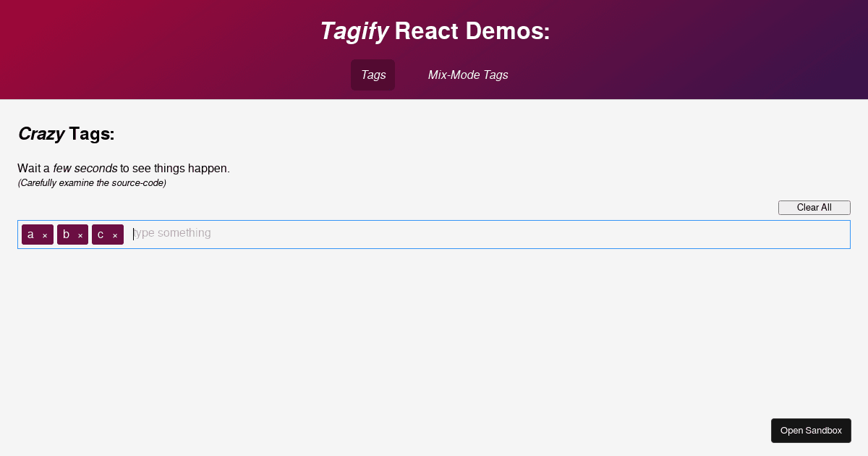
Task: Switch to the Mix-Mode Tags tab
Action: (468, 75)
